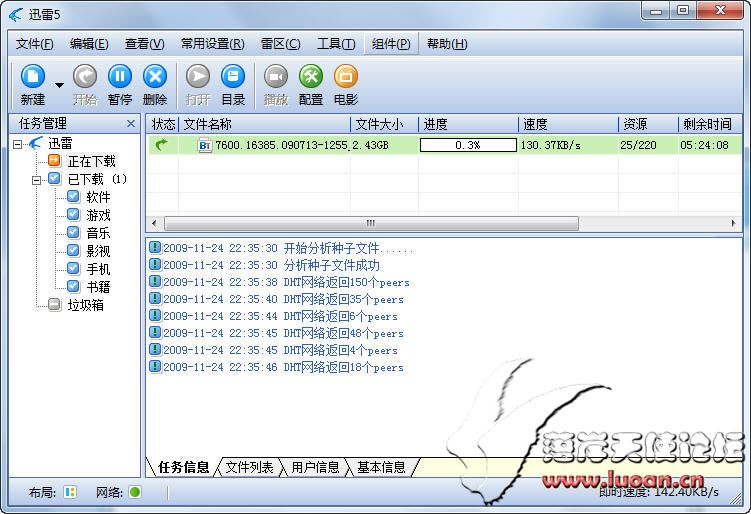Image resolution: width=751 pixels, height=514 pixels.
Task: Click log entry 分析种子文件成功
Action: click(x=264, y=265)
